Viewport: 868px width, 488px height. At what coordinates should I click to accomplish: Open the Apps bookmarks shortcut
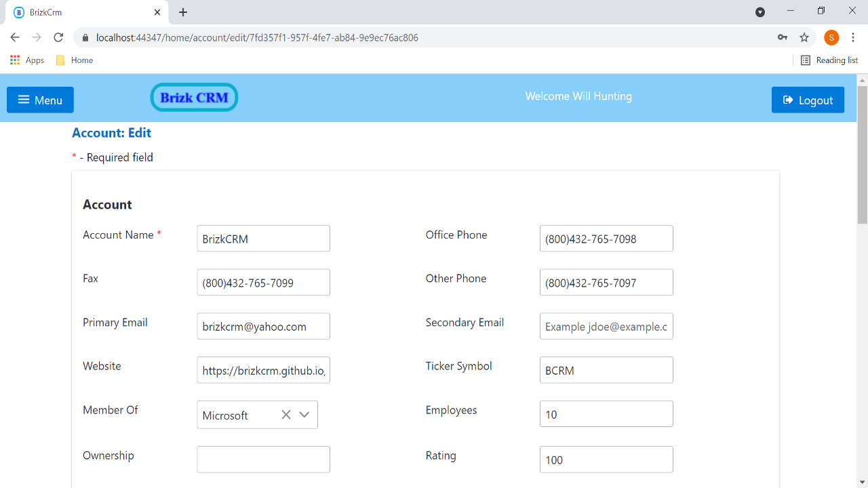(x=27, y=60)
